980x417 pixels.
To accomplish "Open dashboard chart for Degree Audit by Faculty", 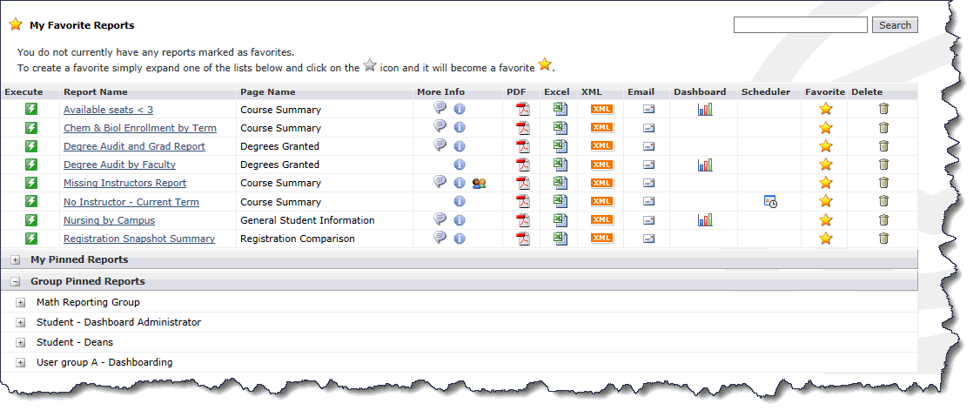I will [x=705, y=165].
